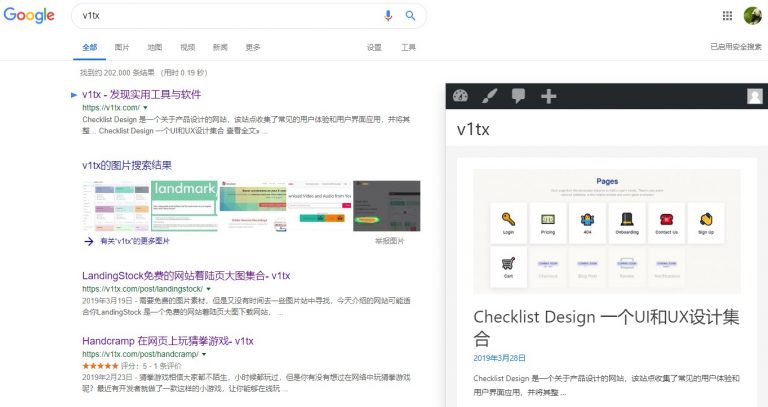
Task: Open v1tx的图片搜索结果 heading link
Action: (127, 166)
